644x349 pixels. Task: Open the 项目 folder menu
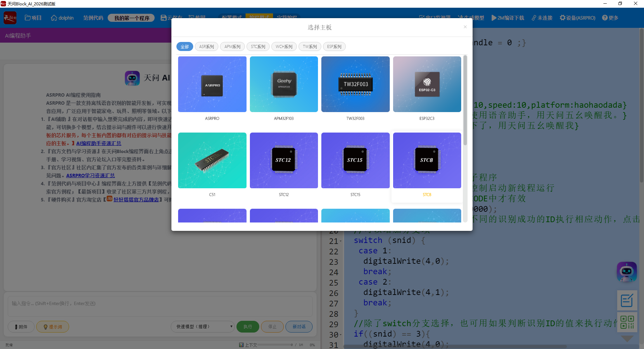coord(33,18)
